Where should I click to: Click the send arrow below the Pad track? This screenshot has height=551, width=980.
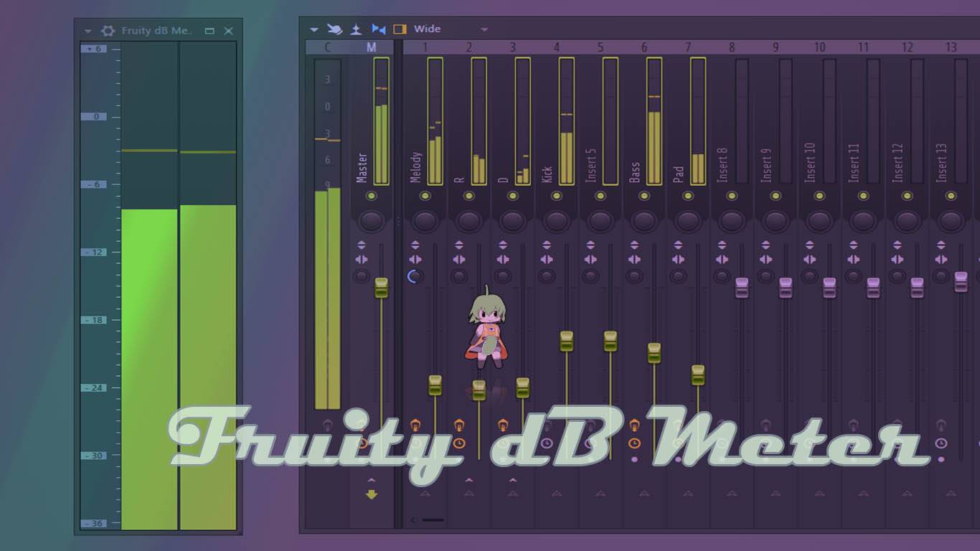[x=688, y=494]
